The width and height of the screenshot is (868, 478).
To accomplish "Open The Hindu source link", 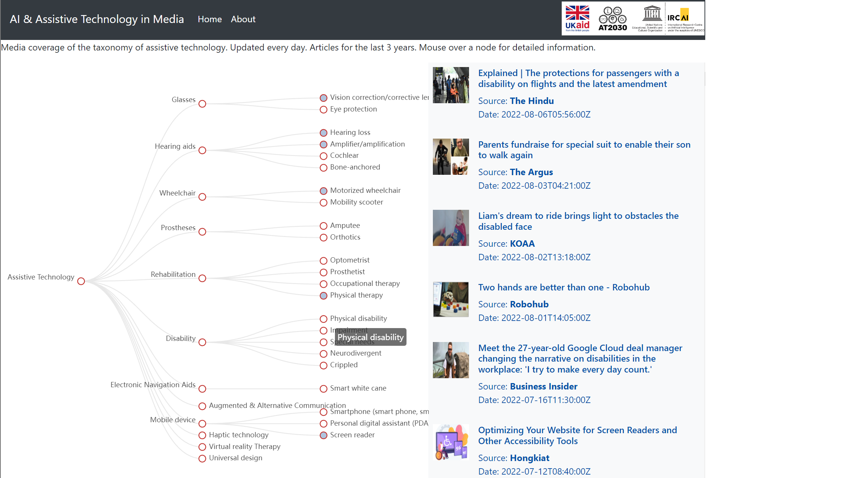I will [x=532, y=101].
